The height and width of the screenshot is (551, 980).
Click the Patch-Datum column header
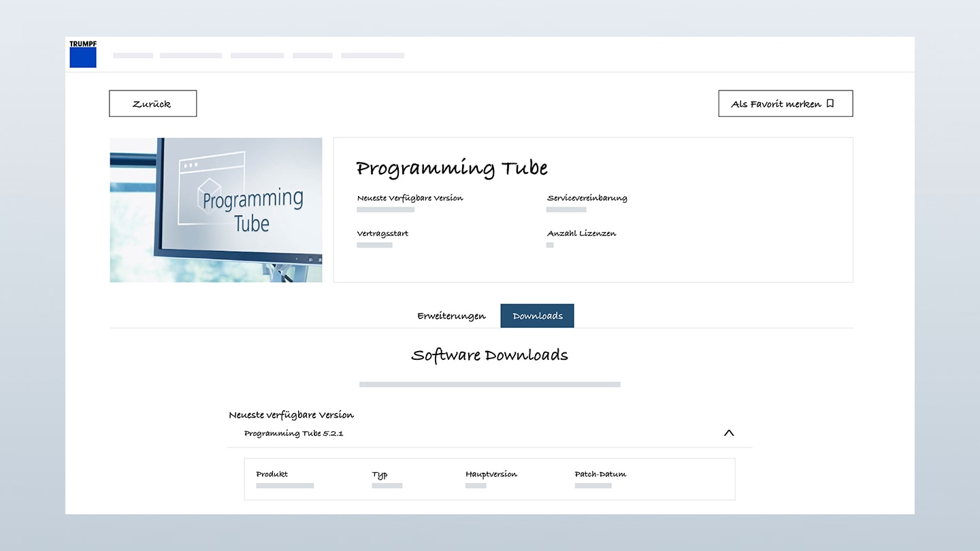click(x=600, y=474)
